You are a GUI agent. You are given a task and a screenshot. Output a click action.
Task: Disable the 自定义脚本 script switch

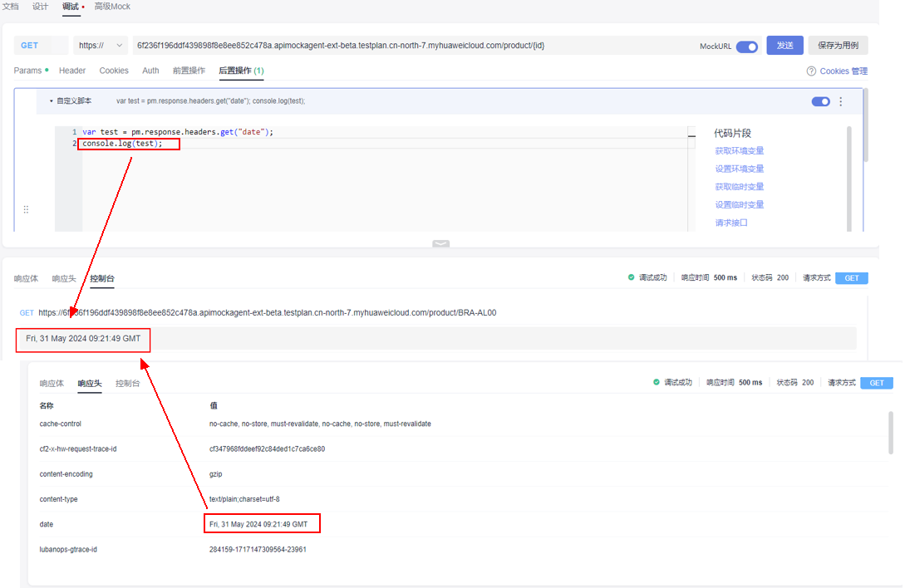click(820, 101)
